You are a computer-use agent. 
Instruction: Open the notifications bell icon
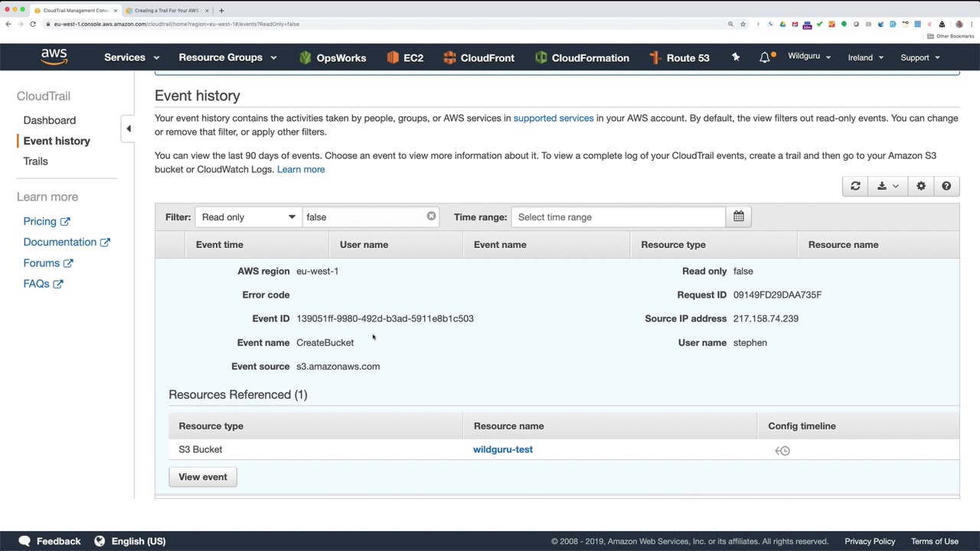point(765,57)
